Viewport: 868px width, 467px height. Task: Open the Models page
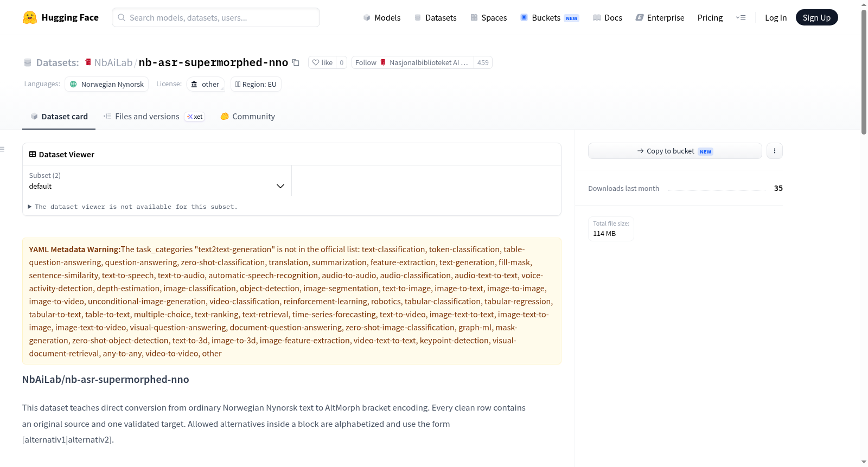pyautogui.click(x=382, y=17)
